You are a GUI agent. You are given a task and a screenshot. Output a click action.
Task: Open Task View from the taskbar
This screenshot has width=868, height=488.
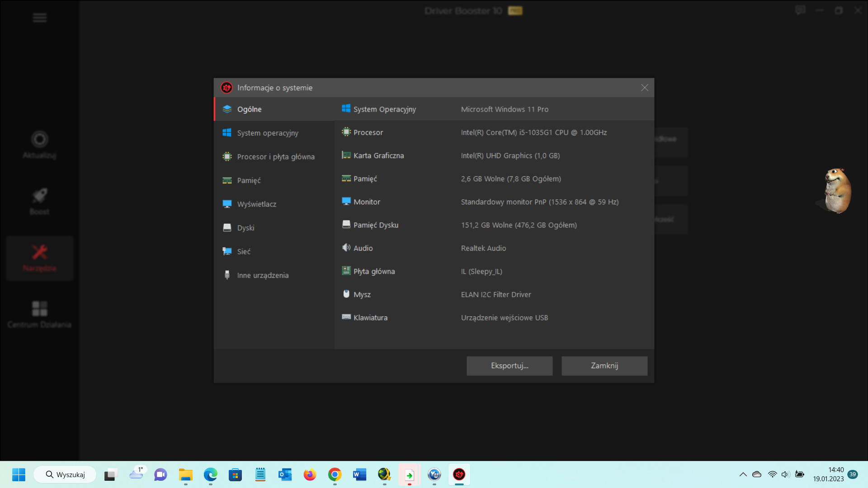click(111, 474)
